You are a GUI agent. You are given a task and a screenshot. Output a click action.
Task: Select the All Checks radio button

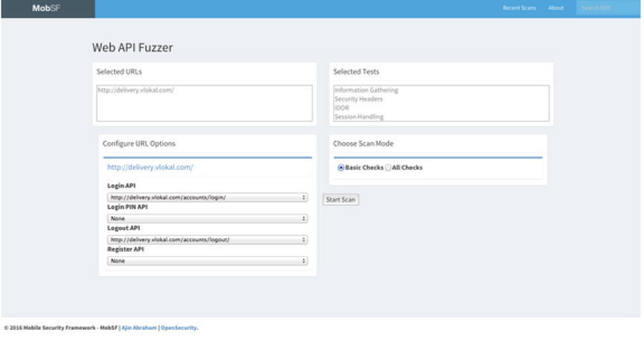click(x=388, y=168)
